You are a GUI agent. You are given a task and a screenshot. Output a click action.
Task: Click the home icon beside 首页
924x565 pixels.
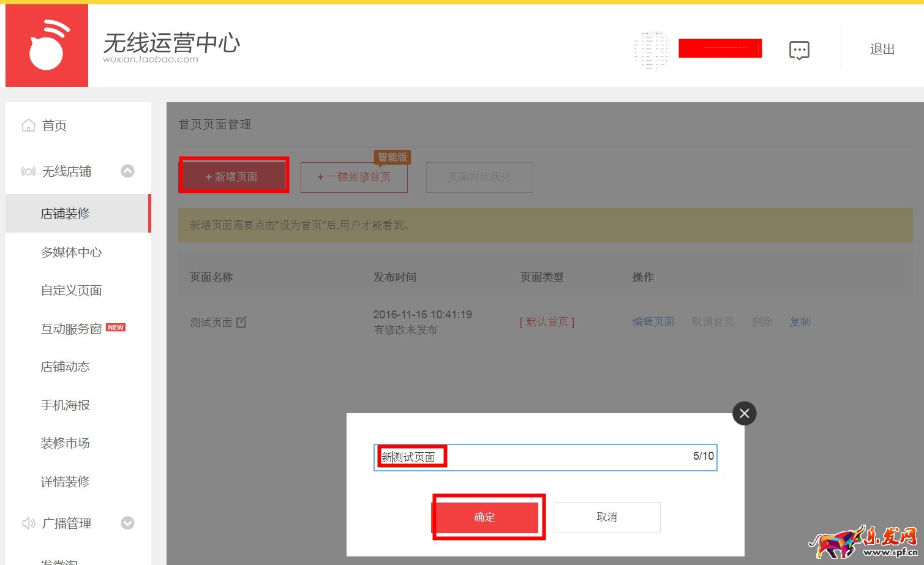pos(28,125)
